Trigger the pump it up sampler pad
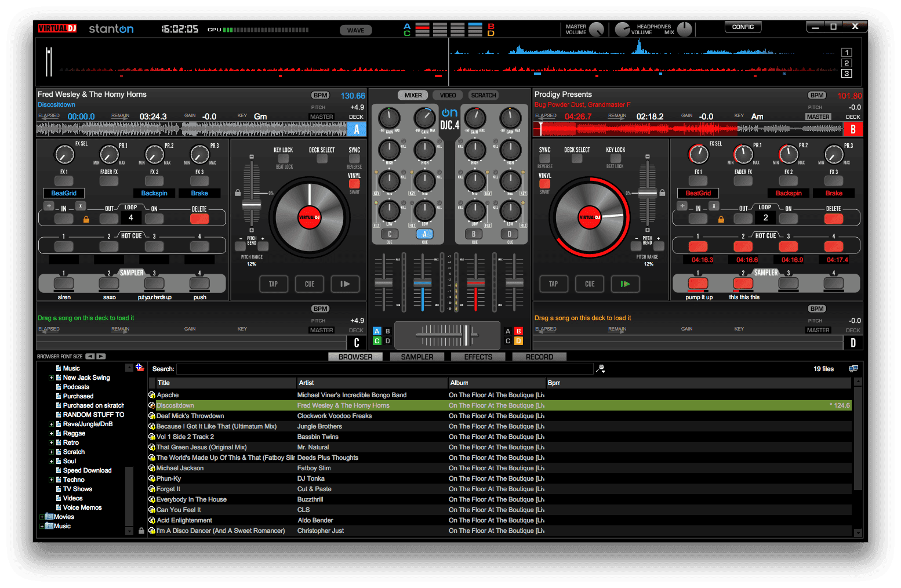901x588 pixels. pyautogui.click(x=698, y=284)
